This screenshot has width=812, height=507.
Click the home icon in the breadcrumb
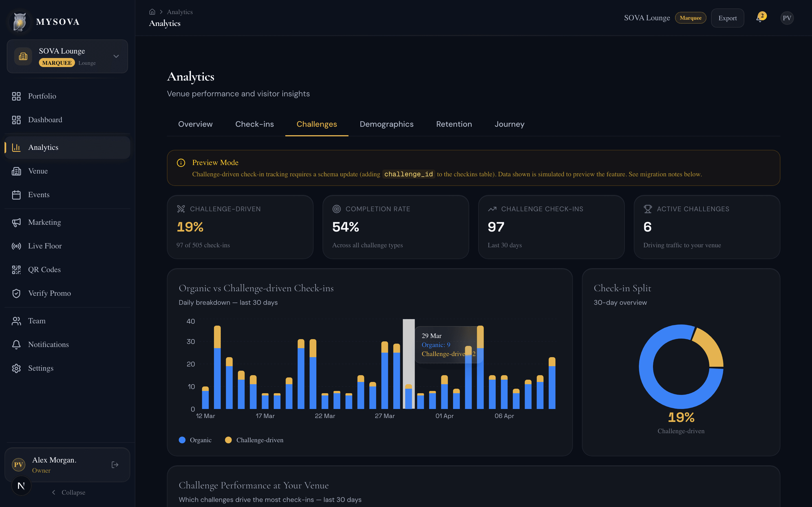coord(152,11)
